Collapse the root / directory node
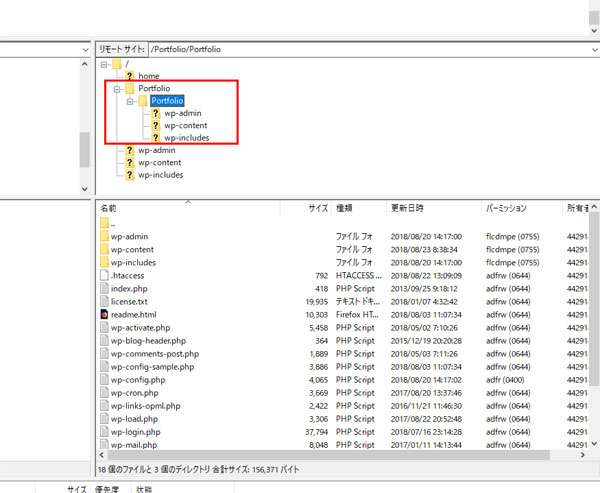 point(104,65)
